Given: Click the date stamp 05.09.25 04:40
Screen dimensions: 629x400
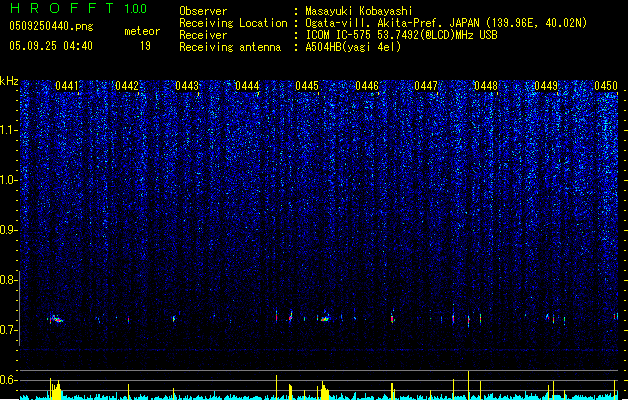Looking at the screenshot, I should pos(51,46).
